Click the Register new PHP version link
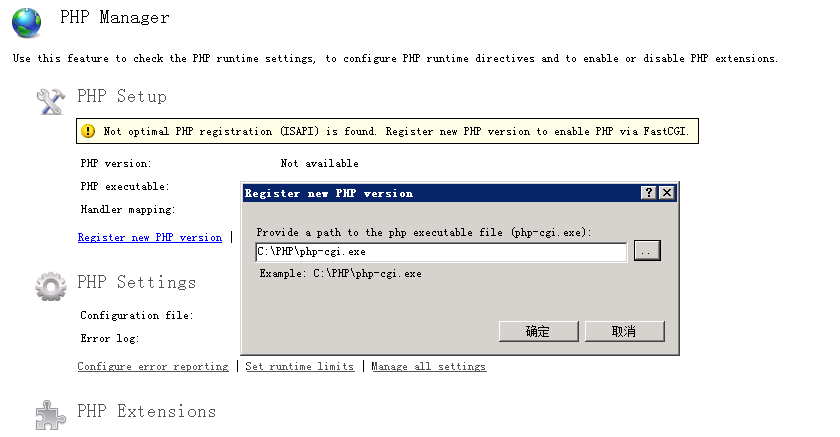The image size is (840, 437). click(150, 238)
